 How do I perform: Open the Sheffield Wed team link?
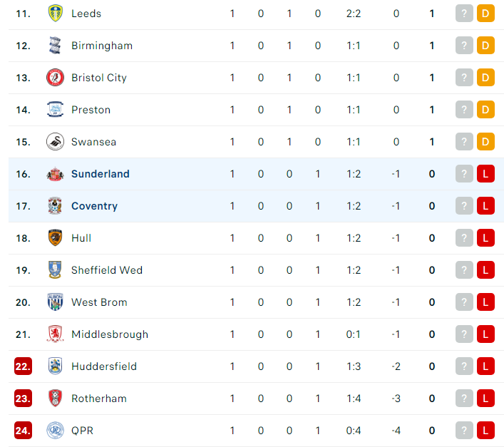click(107, 270)
